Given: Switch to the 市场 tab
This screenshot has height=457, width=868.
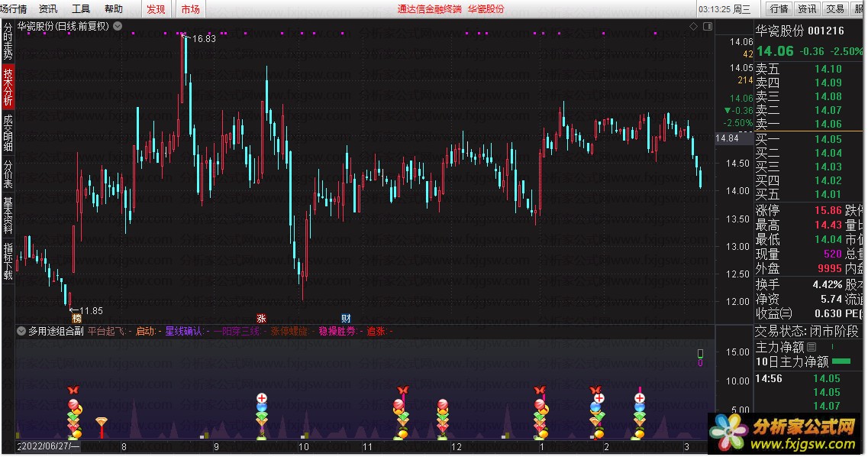Looking at the screenshot, I should coord(190,9).
